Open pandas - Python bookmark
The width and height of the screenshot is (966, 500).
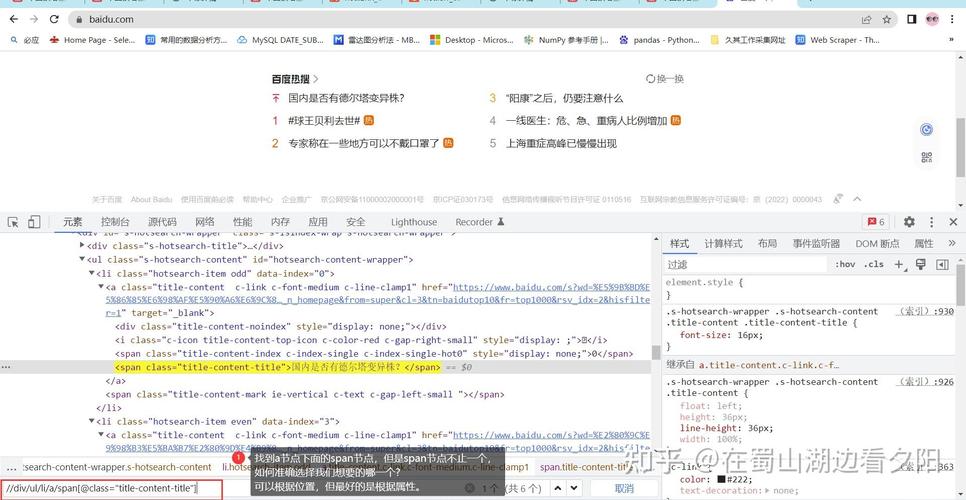click(x=659, y=40)
